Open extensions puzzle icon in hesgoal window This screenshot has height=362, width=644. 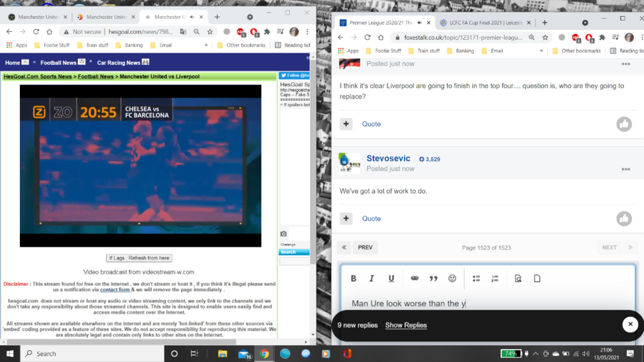(267, 32)
